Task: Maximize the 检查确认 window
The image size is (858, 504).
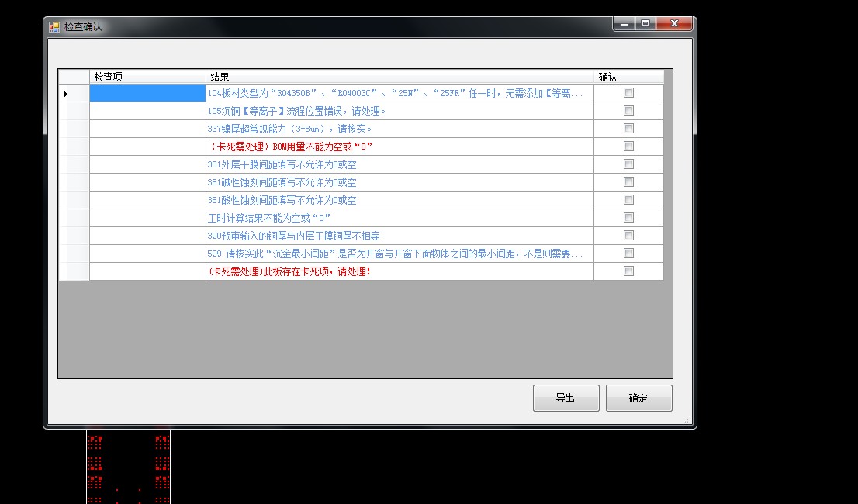Action: [x=645, y=23]
